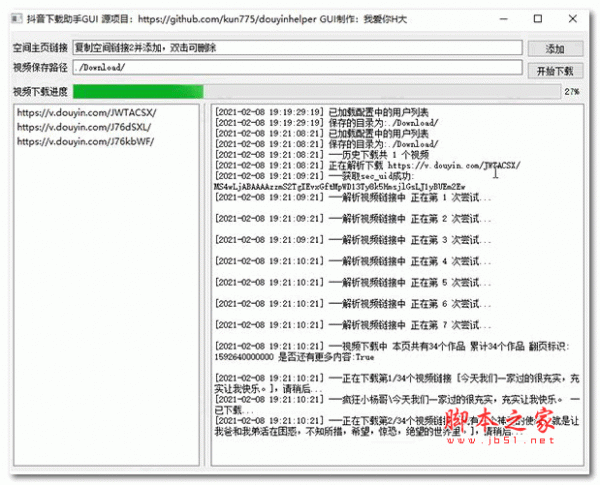
Task: Maximize the 抖音下载助手 window
Action: pyautogui.click(x=538, y=19)
